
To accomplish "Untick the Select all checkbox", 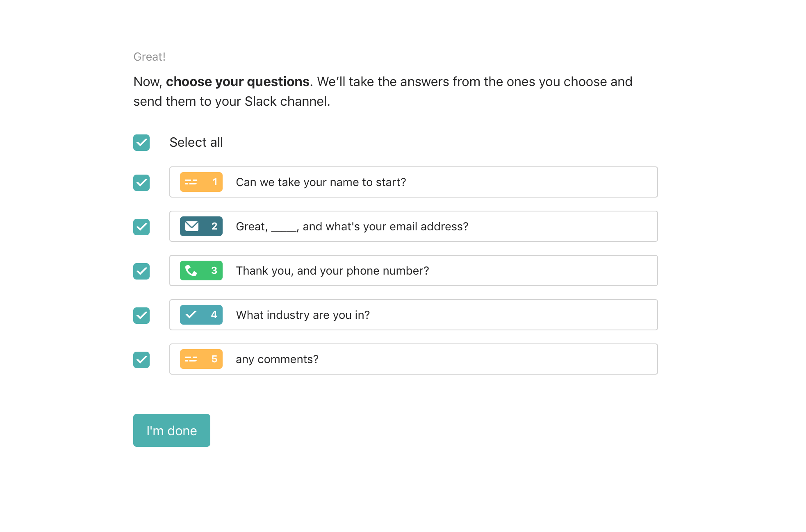I will (x=141, y=143).
